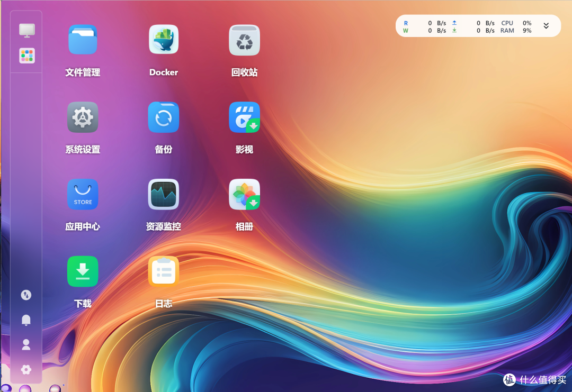This screenshot has height=392, width=572.
Task: Open transfer tasks icon in sidebar
Action: point(26,295)
